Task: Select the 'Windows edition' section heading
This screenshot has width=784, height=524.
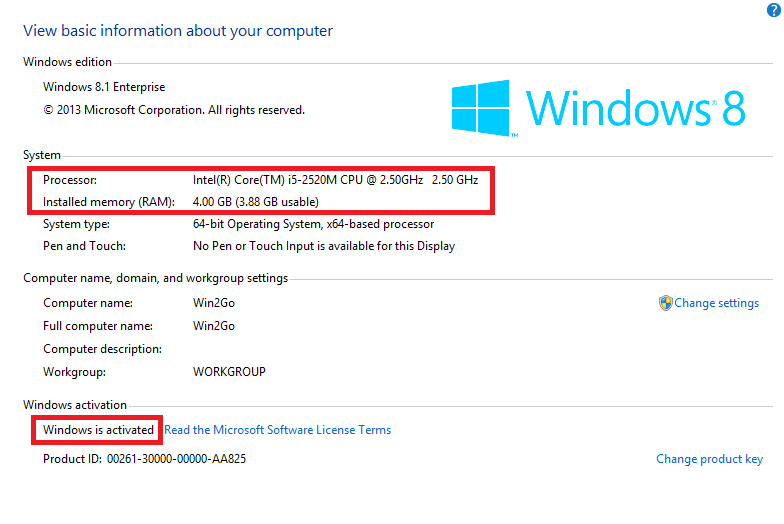Action: click(68, 62)
